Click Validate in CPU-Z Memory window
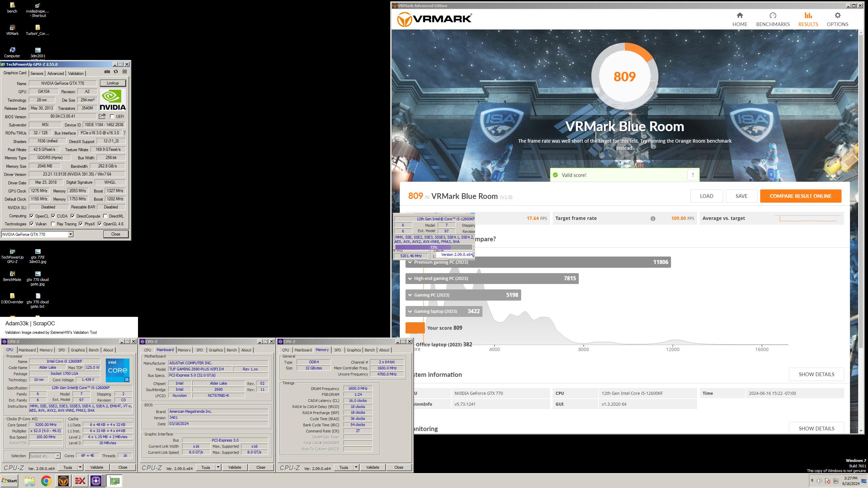Screen dimensions: 868x488 click(x=373, y=467)
